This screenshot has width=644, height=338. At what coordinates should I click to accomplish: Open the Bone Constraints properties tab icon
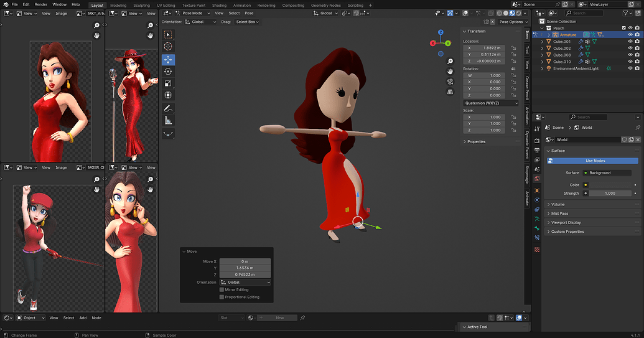[537, 238]
